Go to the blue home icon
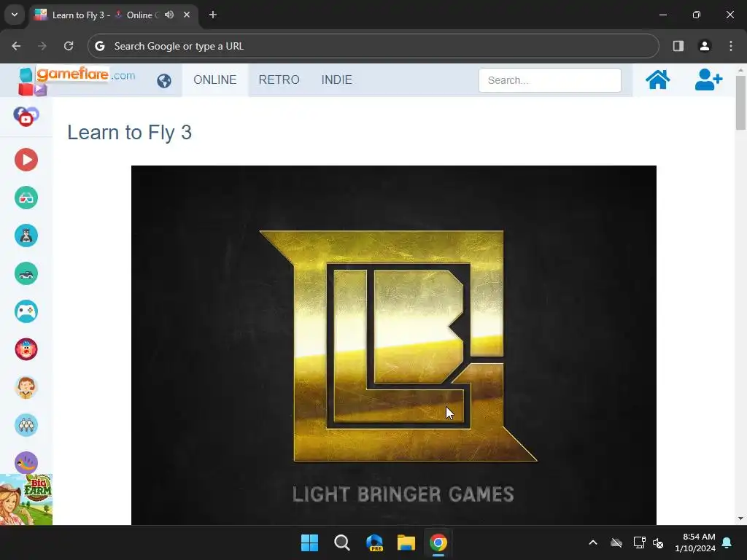The image size is (747, 560). pos(657,79)
